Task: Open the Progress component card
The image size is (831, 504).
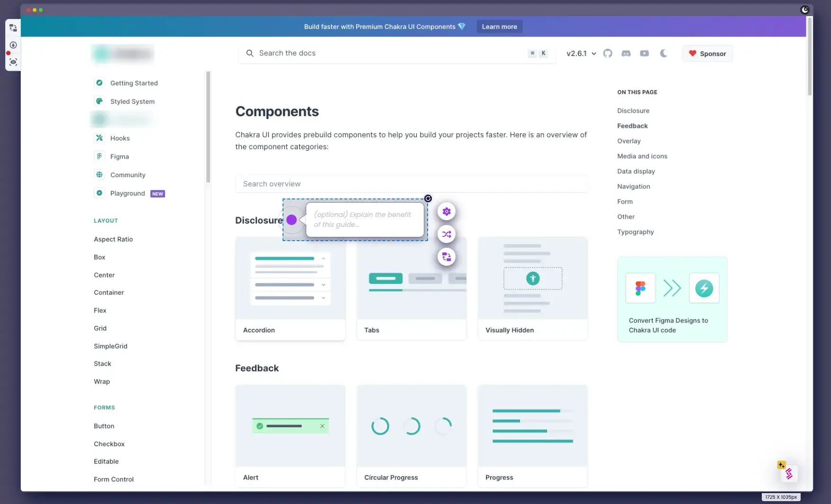Action: pyautogui.click(x=533, y=436)
